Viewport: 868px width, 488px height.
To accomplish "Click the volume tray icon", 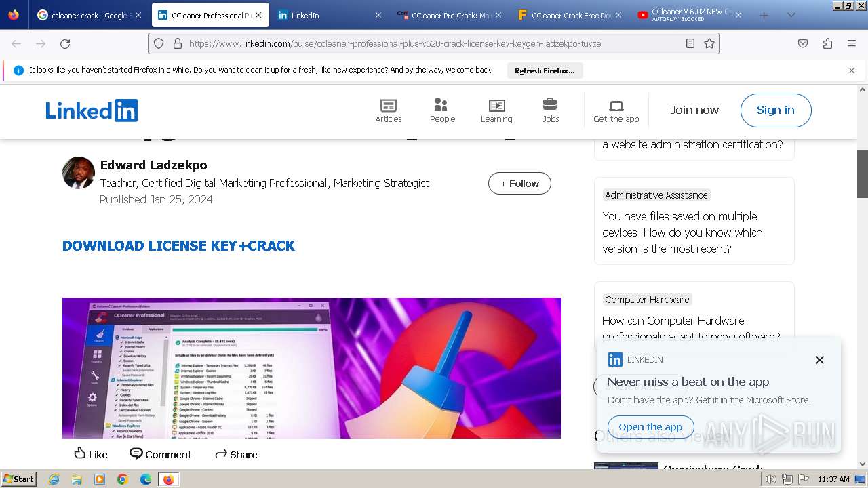I will 771,479.
